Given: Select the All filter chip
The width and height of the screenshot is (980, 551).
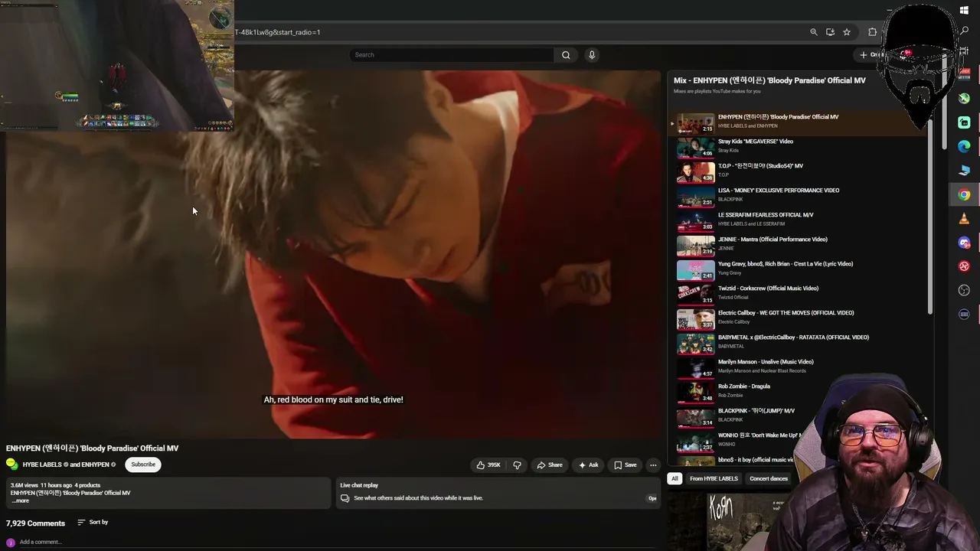Looking at the screenshot, I should [675, 478].
